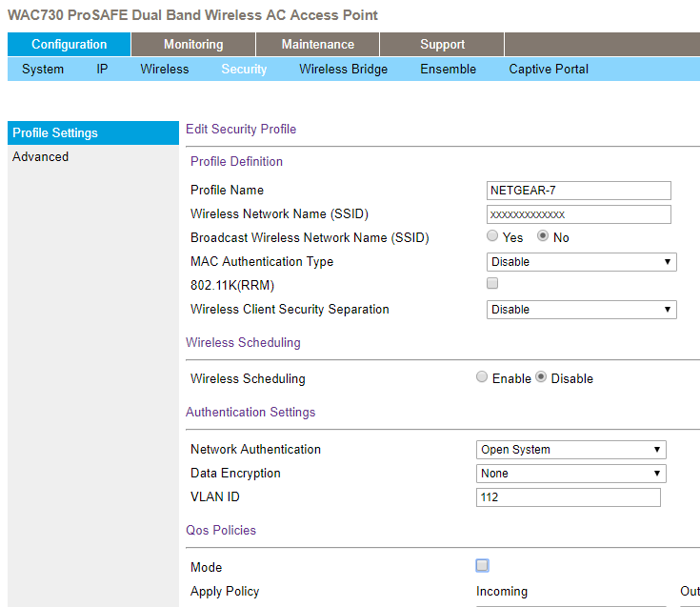Set Broadcast SSID to No

pos(543,235)
